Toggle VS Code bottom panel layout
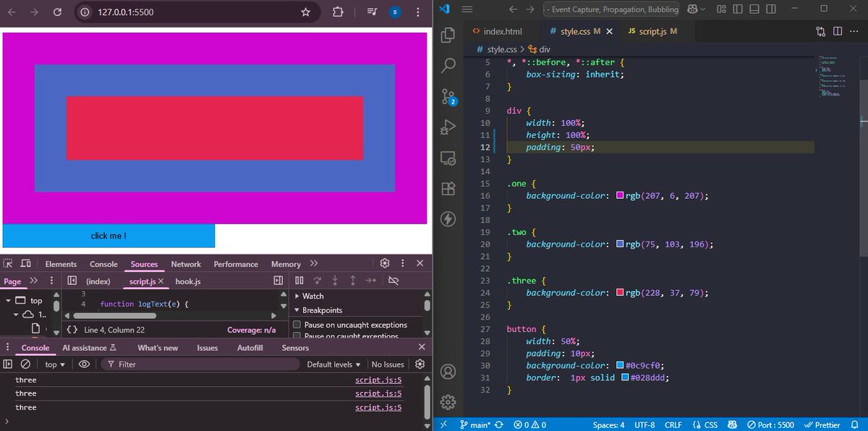 [x=754, y=9]
